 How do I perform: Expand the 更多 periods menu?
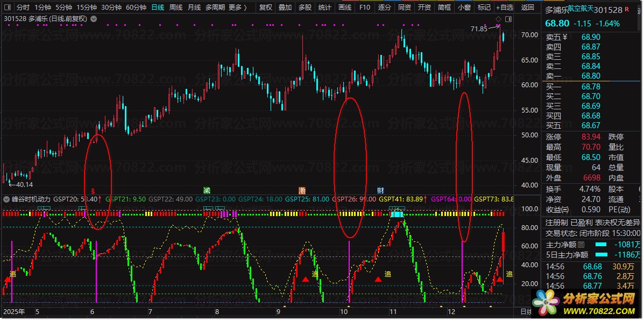coord(238,8)
